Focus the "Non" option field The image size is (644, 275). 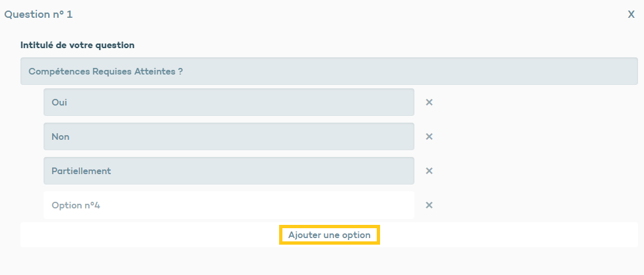point(228,137)
